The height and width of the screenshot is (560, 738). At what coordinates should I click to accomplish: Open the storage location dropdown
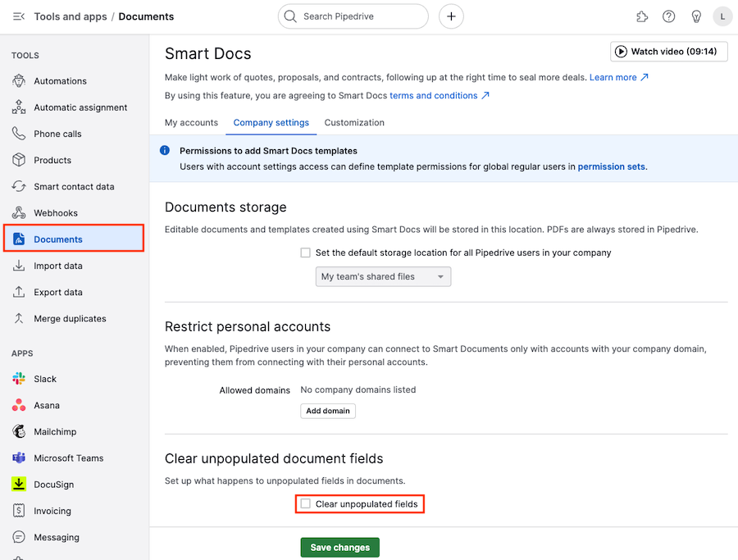[383, 276]
